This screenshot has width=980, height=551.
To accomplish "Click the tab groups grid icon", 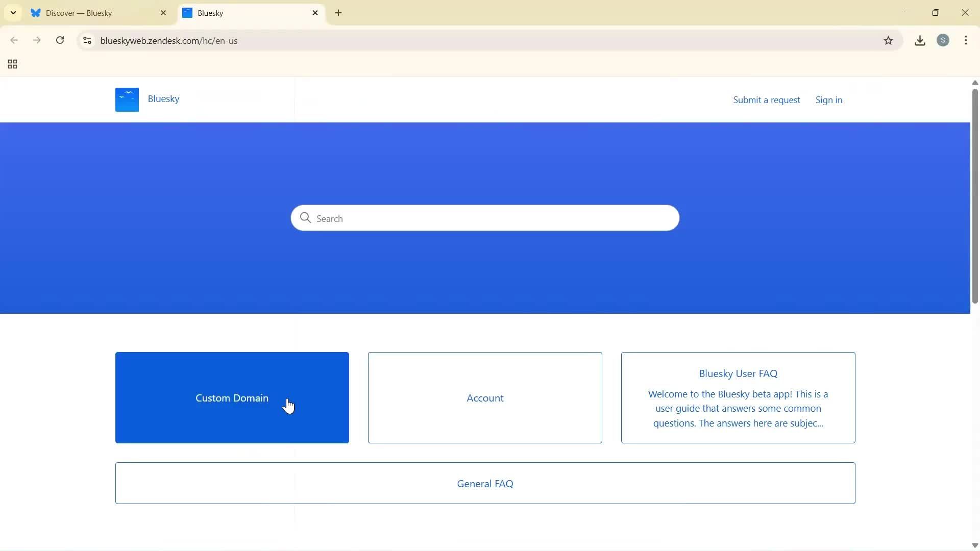I will click(x=12, y=64).
